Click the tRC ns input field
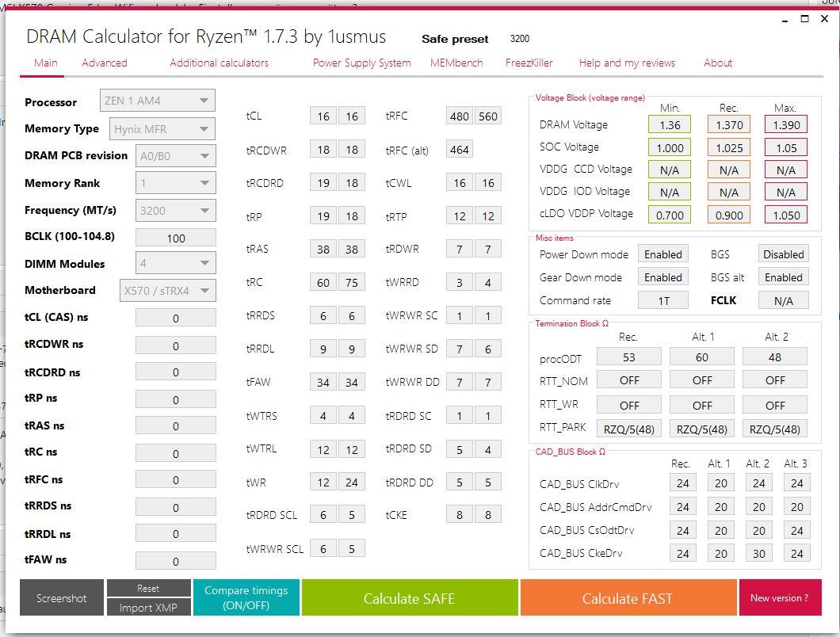 tap(176, 453)
